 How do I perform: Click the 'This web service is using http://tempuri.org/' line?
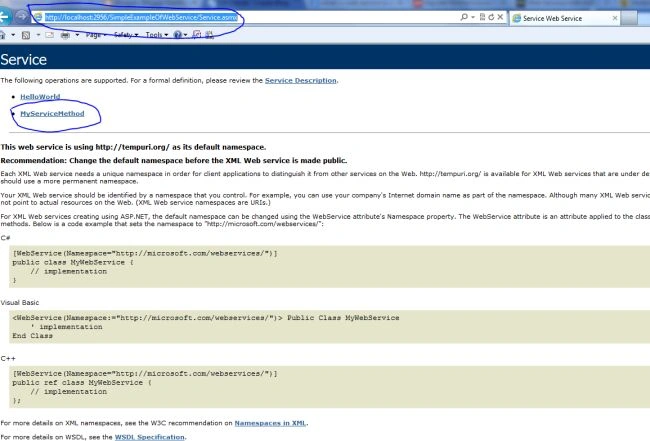pyautogui.click(x=133, y=147)
